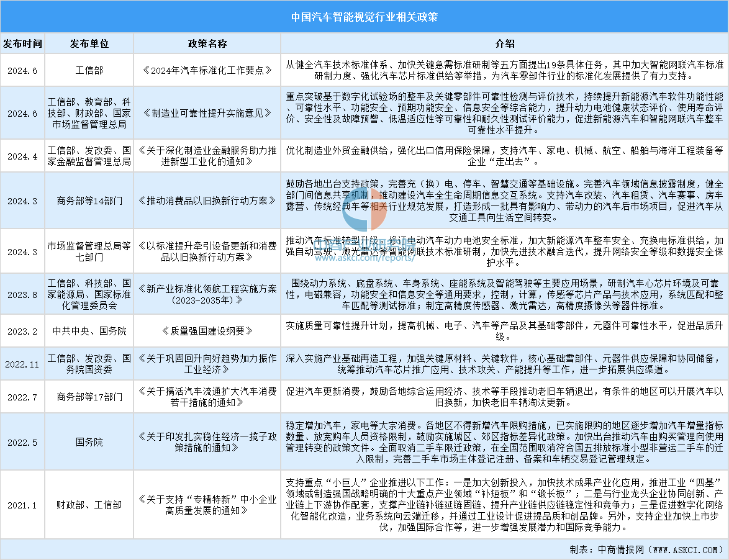Screen dimensions: 729x560
Task: Click the intro text starting 从健全汽车技术标准体系
Action: pos(505,70)
